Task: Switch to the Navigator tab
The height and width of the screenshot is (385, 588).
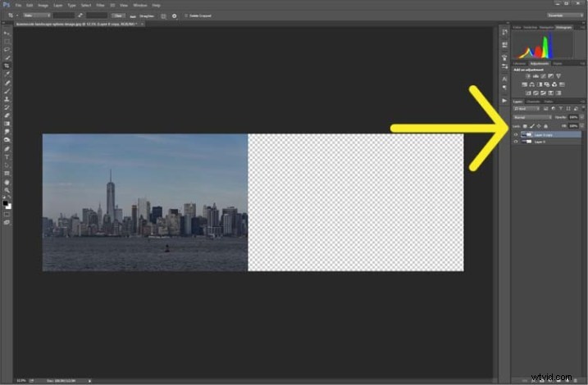Action: (x=546, y=27)
